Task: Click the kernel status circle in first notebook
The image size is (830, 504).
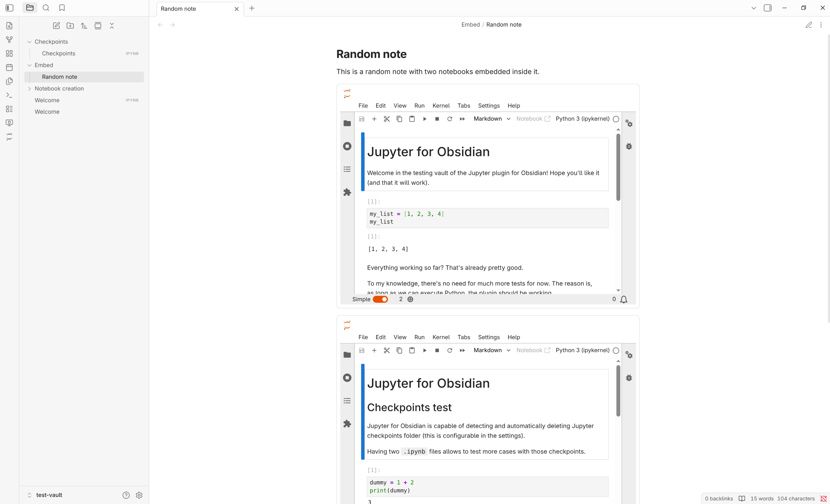Action: point(616,119)
